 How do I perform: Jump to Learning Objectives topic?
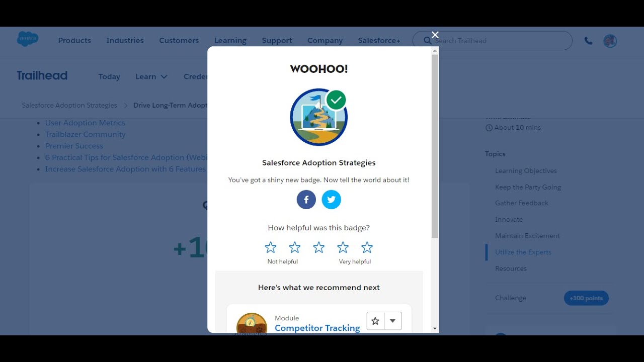point(526,170)
